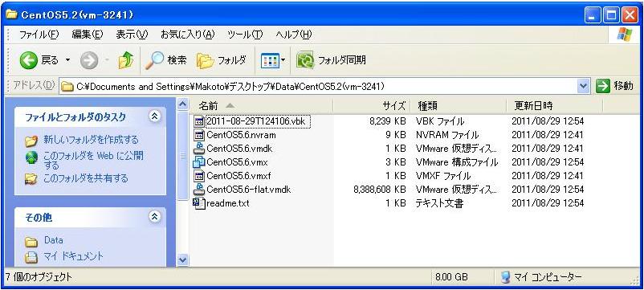Click the マイ ドキュメント folder icon

point(31,257)
